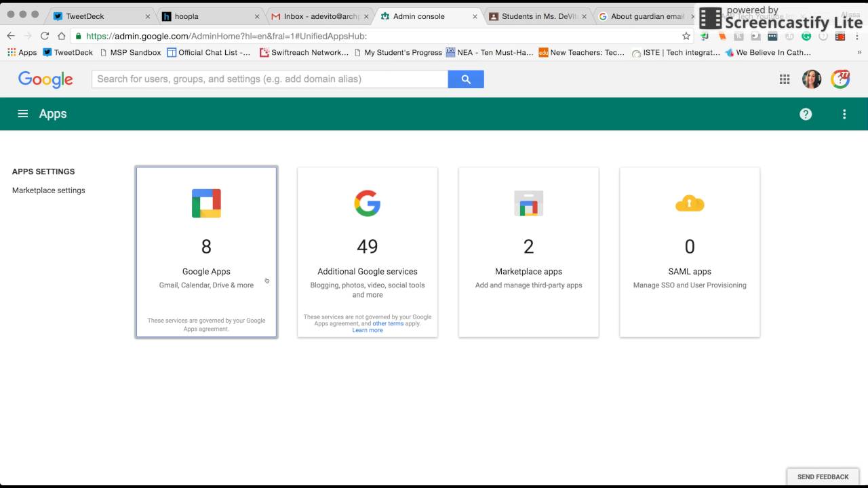Click the red Screencastify film extension icon
This screenshot has width=868, height=488.
(x=840, y=36)
